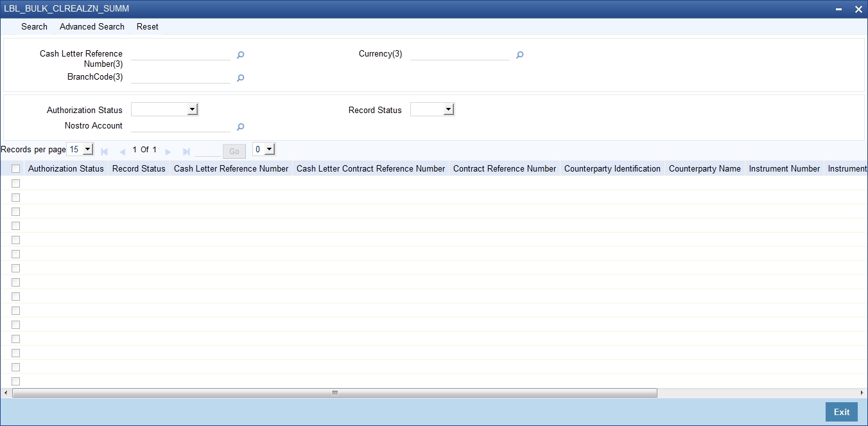Screen dimensions: 868x426
Task: Check the fifth row checkbox in results
Action: click(15, 240)
